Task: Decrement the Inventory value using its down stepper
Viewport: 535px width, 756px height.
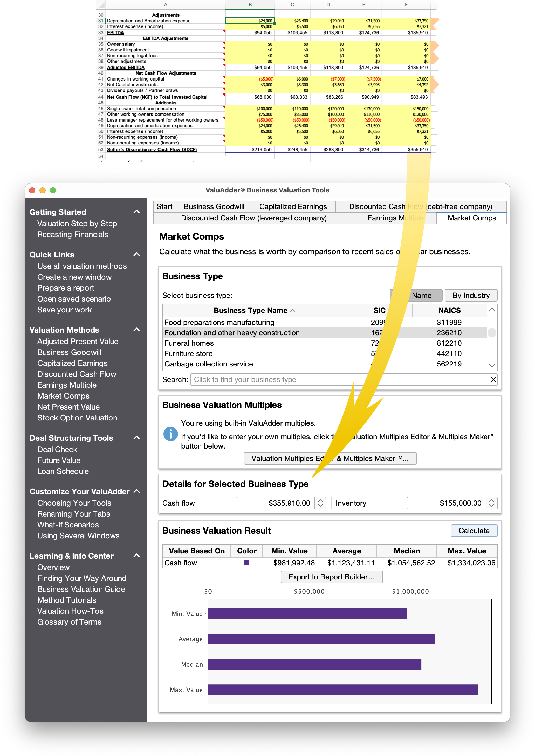Action: click(x=491, y=506)
